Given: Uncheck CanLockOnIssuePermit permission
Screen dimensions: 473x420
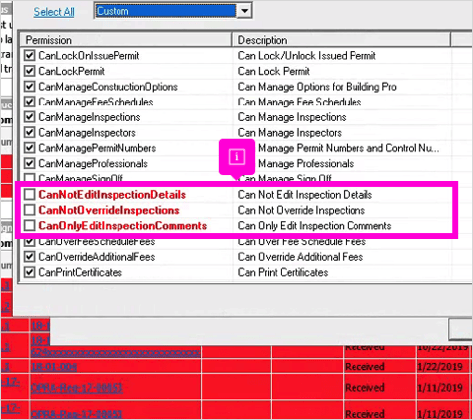Looking at the screenshot, I should pos(30,55).
